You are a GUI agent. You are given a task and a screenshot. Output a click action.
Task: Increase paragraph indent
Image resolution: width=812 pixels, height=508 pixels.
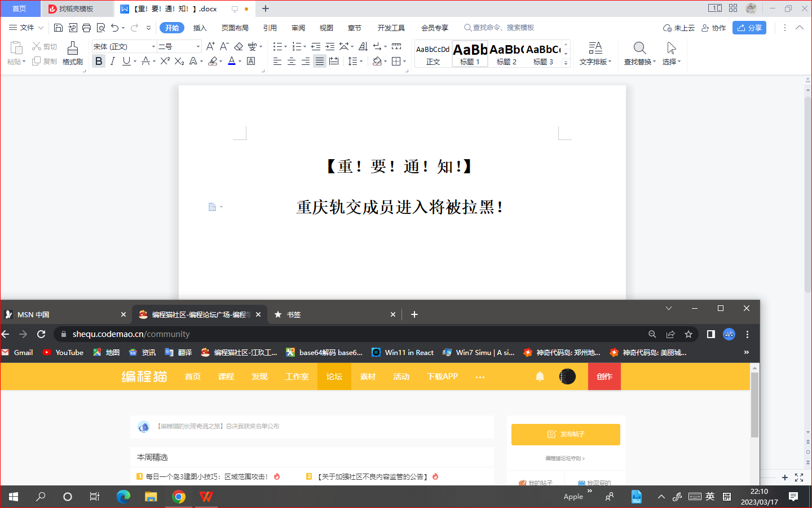330,46
